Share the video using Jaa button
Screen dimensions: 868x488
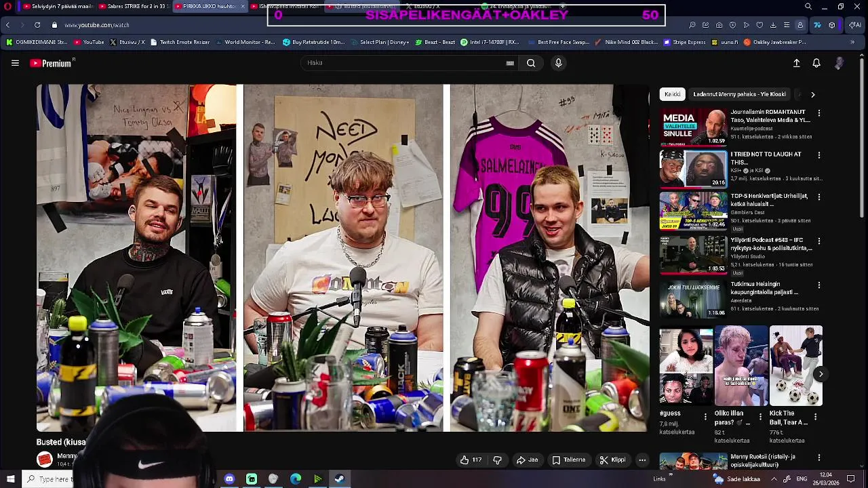527,460
